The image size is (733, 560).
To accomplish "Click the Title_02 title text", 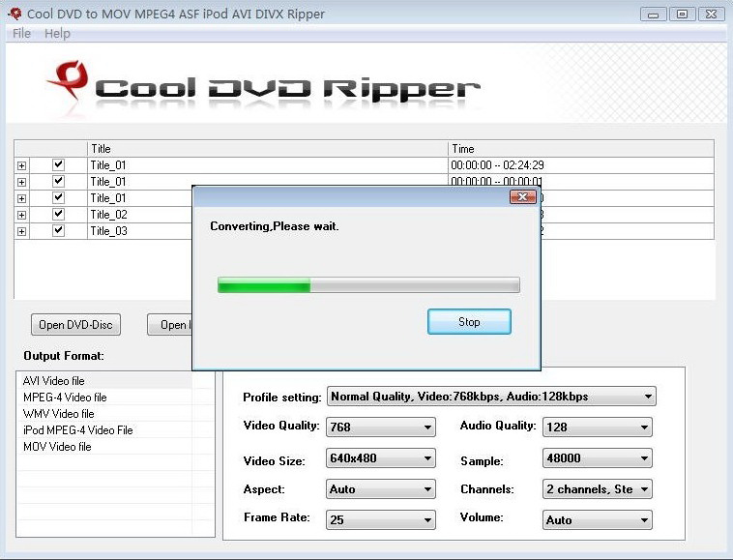I will pos(108,215).
